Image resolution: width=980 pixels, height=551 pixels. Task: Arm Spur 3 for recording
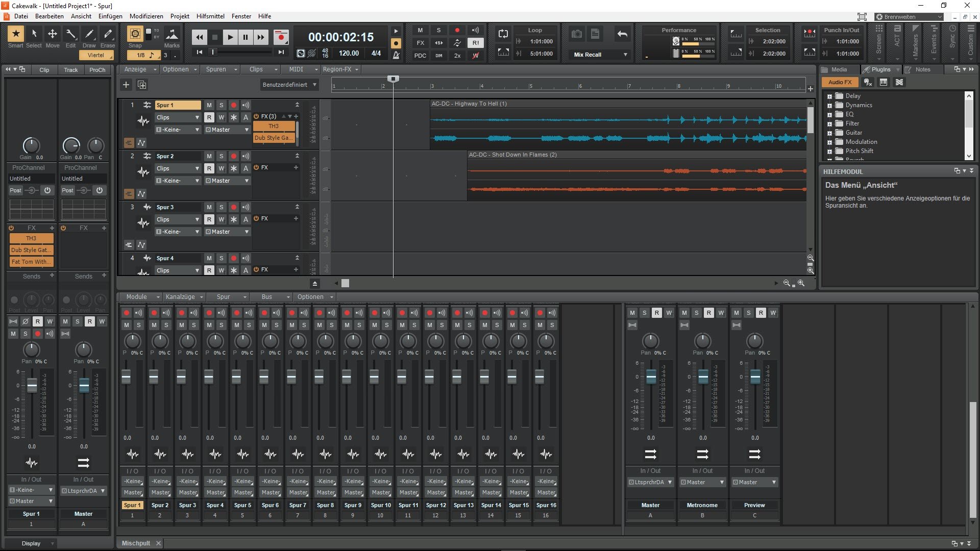(x=233, y=207)
